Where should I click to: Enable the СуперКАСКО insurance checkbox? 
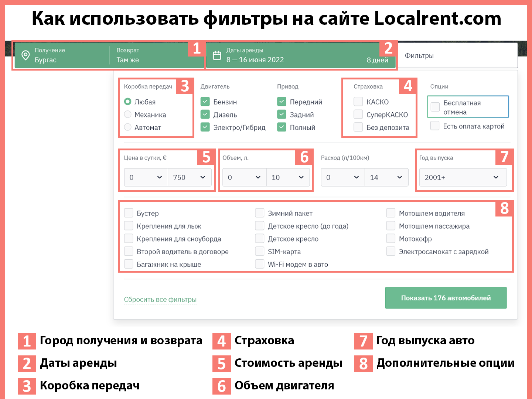pyautogui.click(x=358, y=115)
